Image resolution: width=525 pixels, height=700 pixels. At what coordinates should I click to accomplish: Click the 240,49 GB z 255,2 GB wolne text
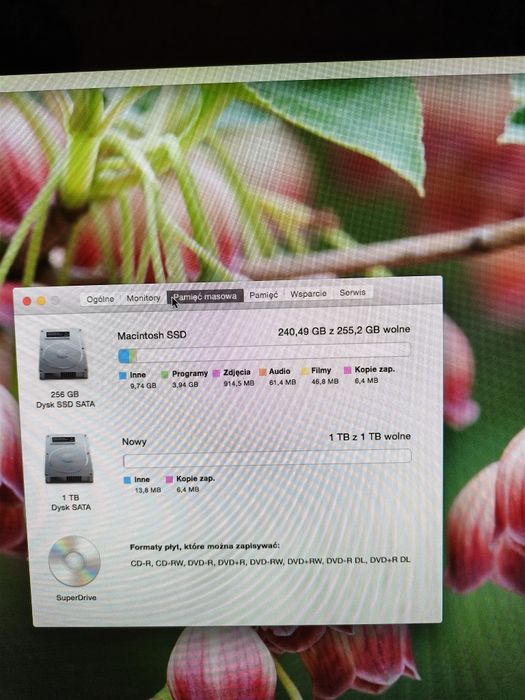(344, 331)
